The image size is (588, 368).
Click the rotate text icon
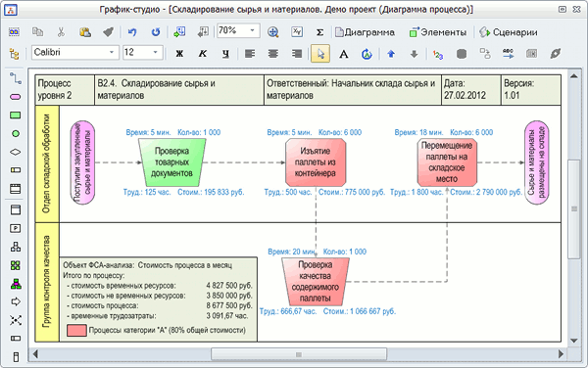click(367, 54)
